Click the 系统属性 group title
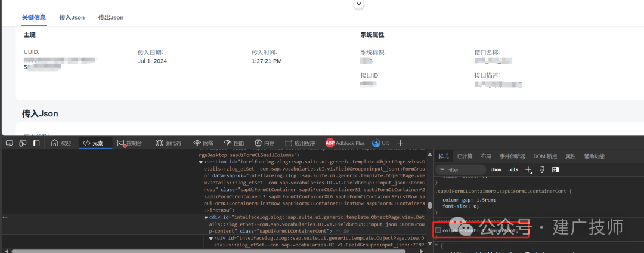 [372, 35]
